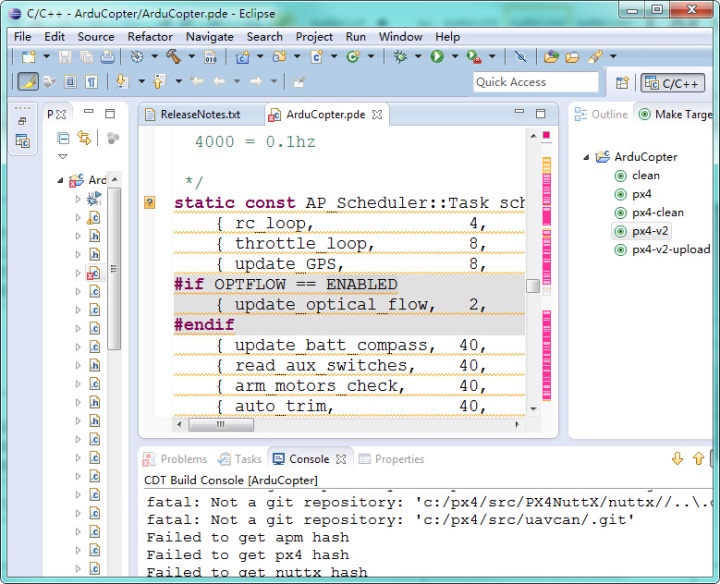720x584 pixels.
Task: Click the console down arrow next-error icon
Action: point(677,458)
